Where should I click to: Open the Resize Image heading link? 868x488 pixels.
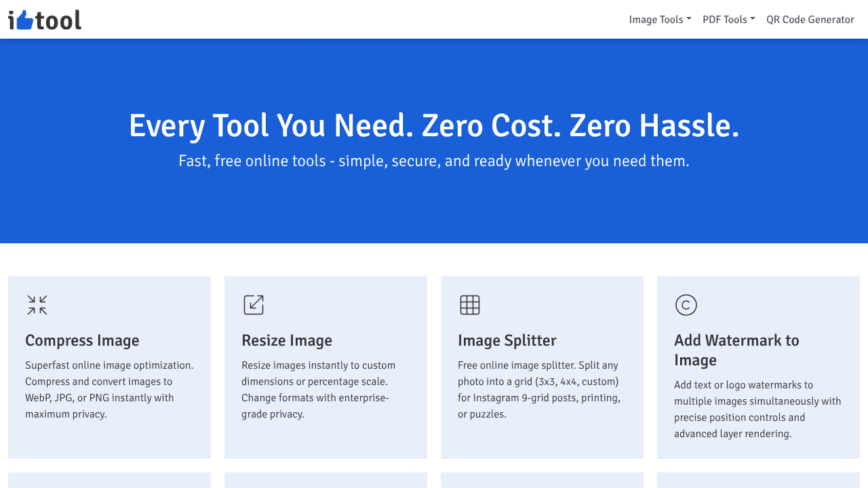287,340
